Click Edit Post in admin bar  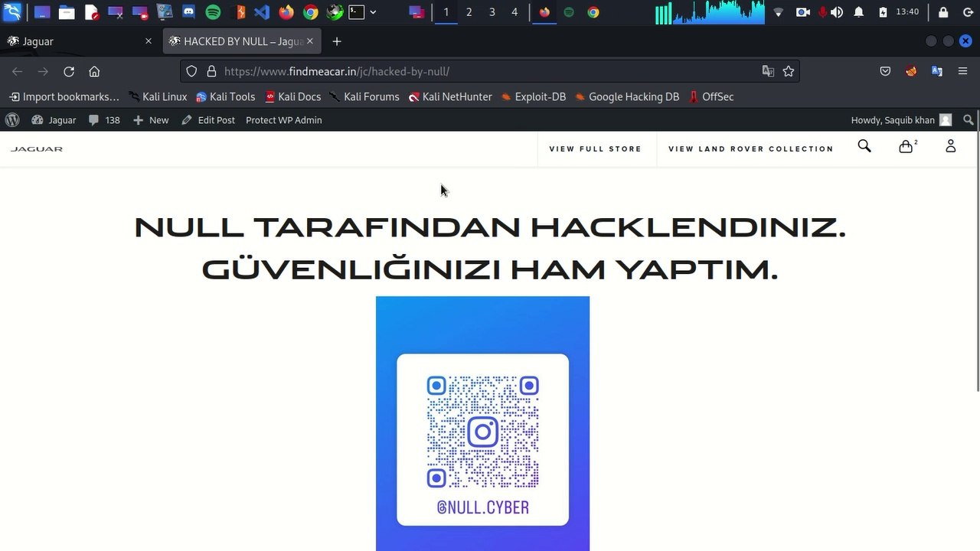[208, 120]
